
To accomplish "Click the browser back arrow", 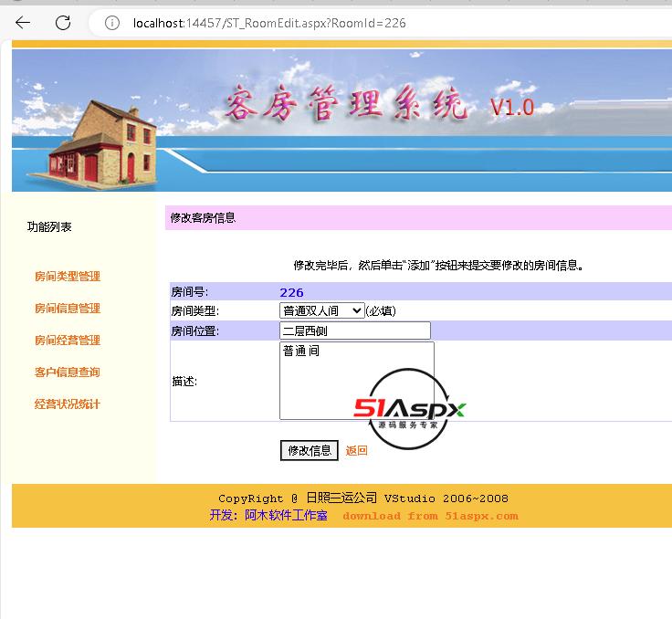I will pyautogui.click(x=23, y=23).
